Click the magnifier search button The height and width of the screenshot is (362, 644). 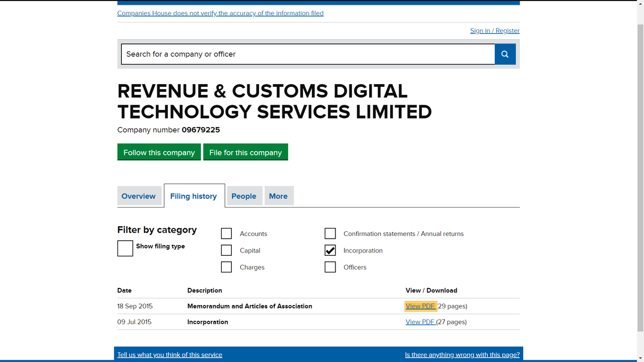(505, 54)
